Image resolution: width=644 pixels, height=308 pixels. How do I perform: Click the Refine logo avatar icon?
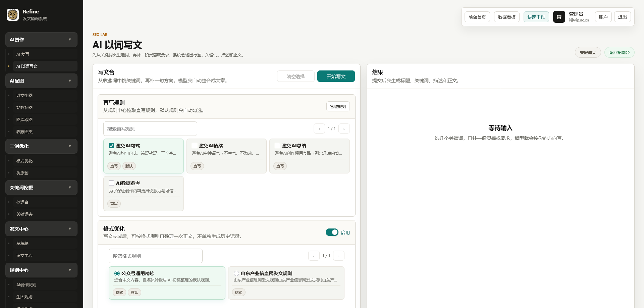click(x=13, y=15)
